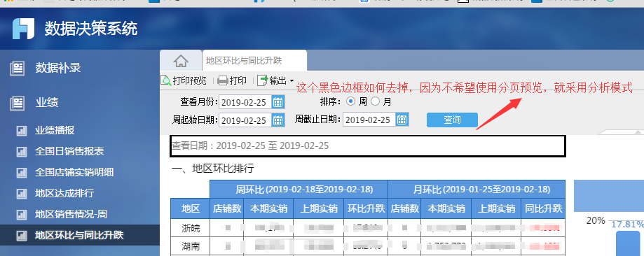644x256 pixels.
Task: Click the 地区 column header
Action: [191, 208]
